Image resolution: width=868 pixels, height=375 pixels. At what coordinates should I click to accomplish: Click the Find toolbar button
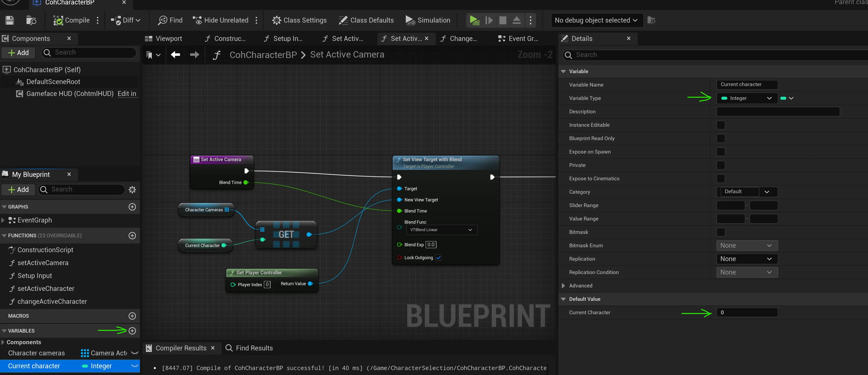click(170, 20)
